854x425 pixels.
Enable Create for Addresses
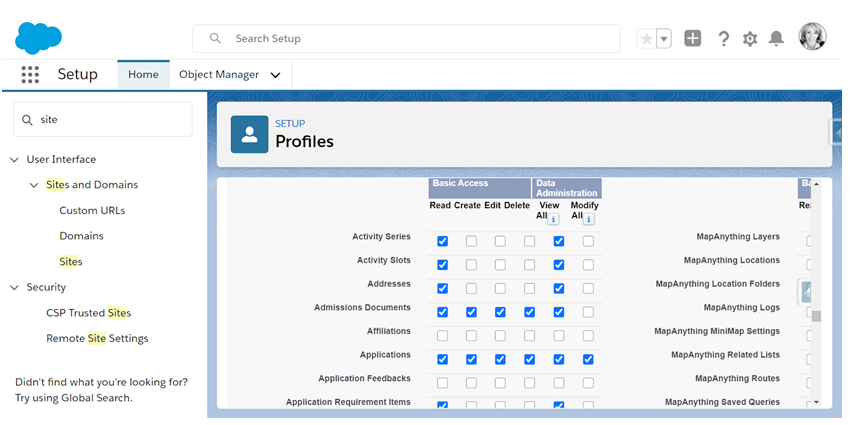pyautogui.click(x=471, y=288)
